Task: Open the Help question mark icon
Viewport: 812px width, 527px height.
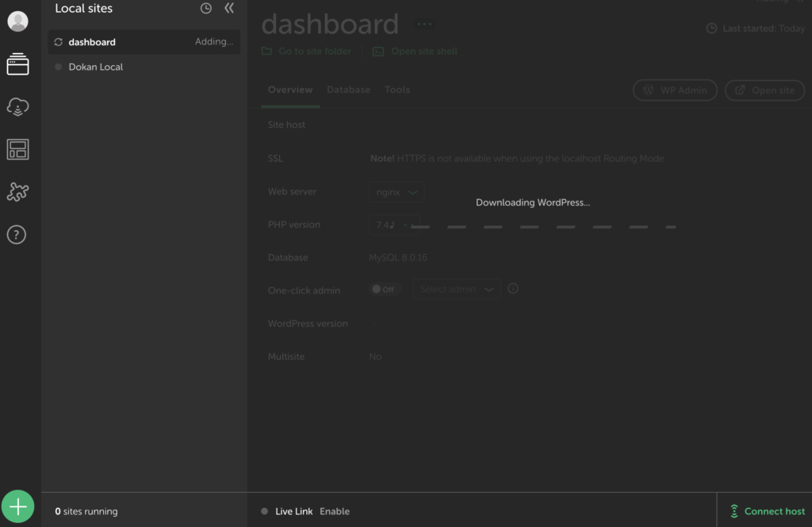Action: click(17, 235)
